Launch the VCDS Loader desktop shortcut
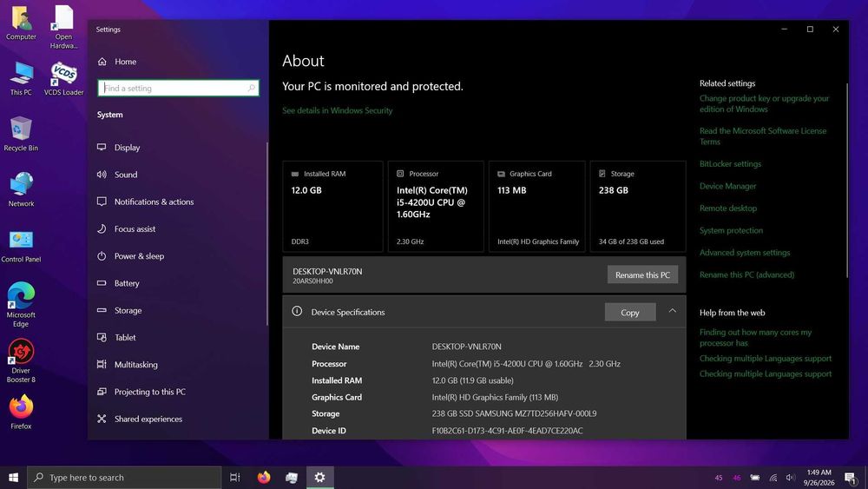Image resolution: width=868 pixels, height=489 pixels. [63, 79]
